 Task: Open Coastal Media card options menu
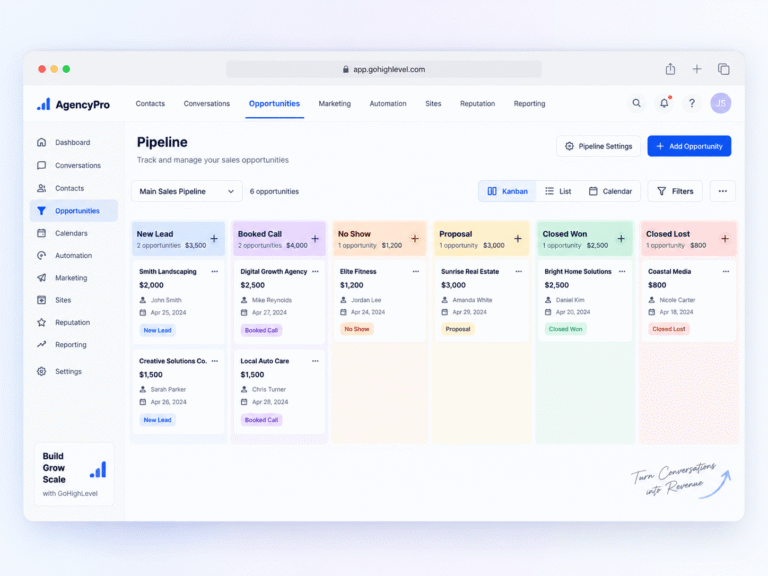click(x=726, y=271)
